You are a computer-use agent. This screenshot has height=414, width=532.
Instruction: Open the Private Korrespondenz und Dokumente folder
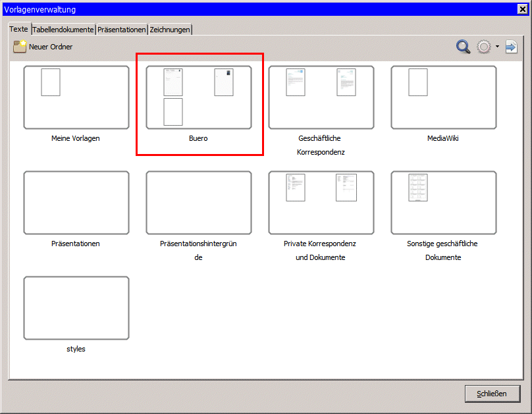[x=321, y=202]
